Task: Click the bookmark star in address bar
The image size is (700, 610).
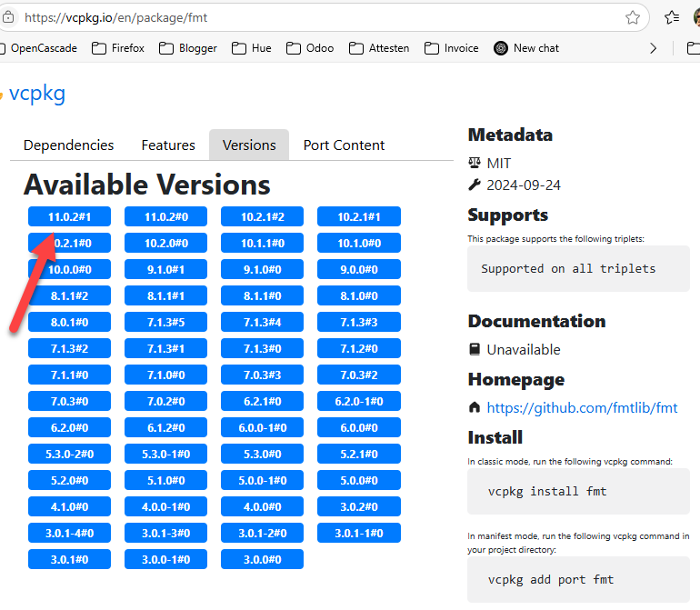Action: (633, 17)
